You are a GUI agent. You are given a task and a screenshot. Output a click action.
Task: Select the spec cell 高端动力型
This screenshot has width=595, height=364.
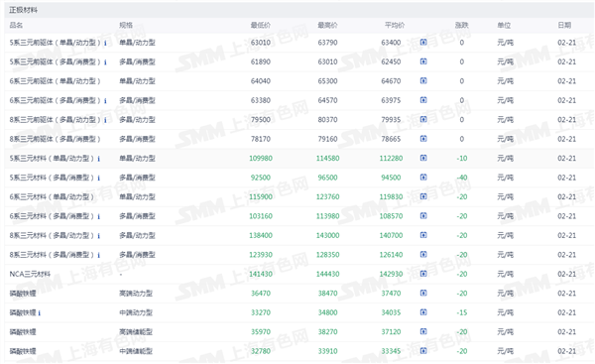(136, 293)
